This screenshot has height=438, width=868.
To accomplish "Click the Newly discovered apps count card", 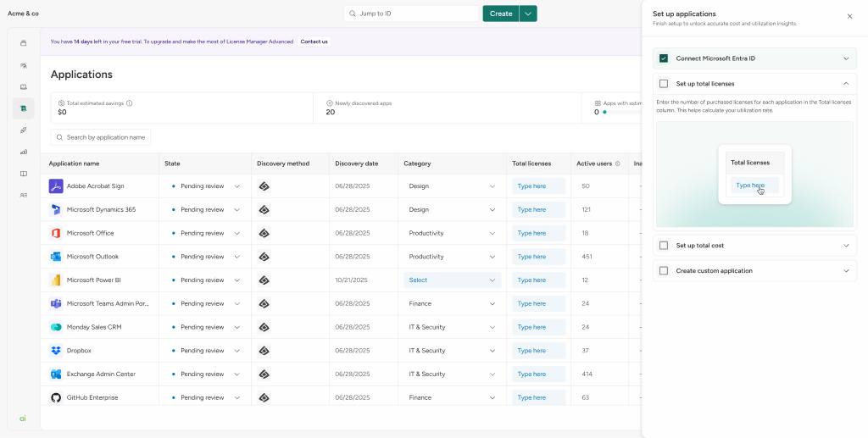I will pos(448,108).
